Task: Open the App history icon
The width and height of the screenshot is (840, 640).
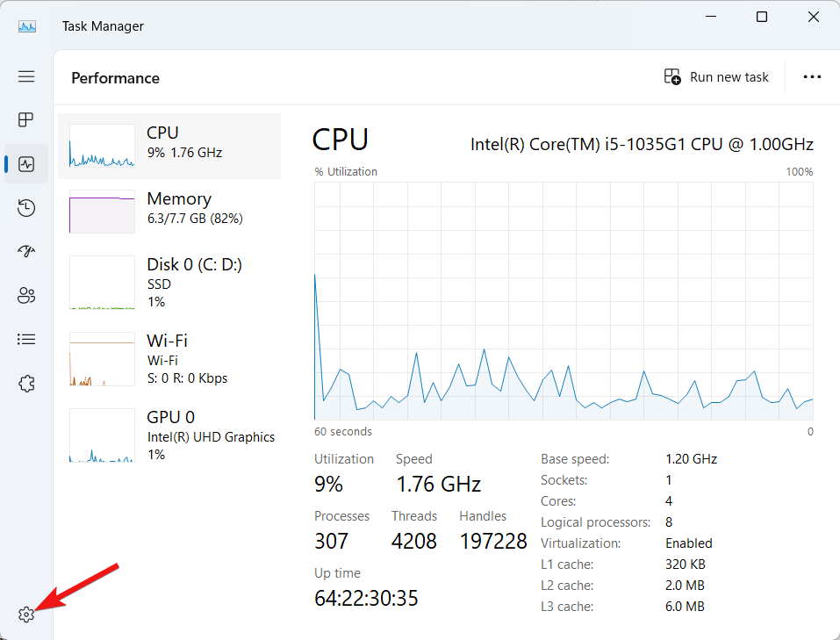Action: [x=26, y=208]
